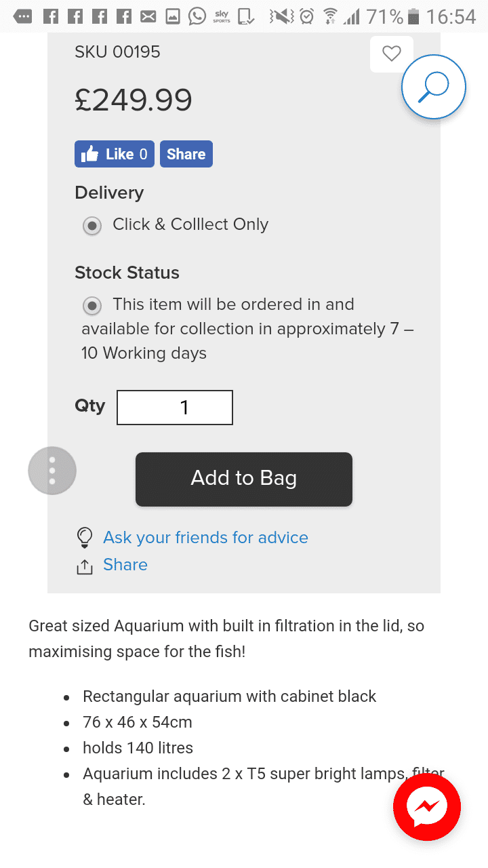Click the lightbulb advice icon
Viewport: 488px width, 868px height.
point(84,538)
